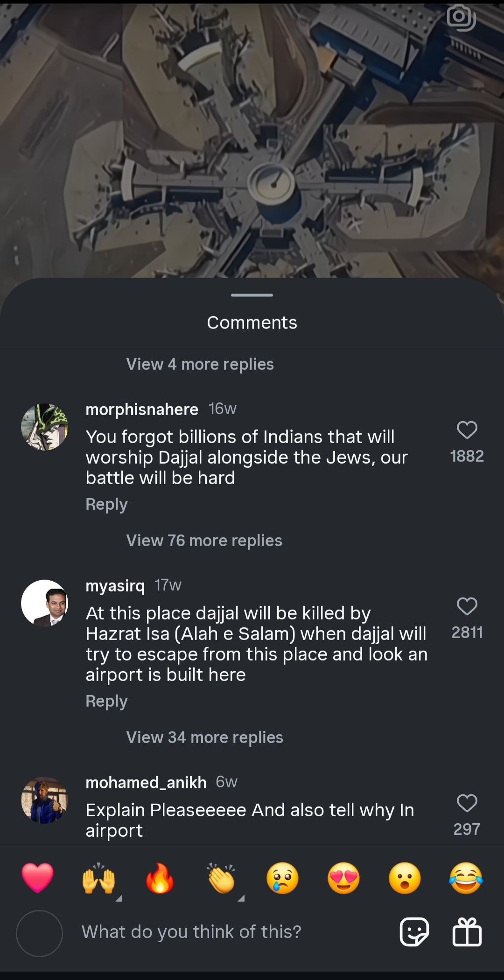Focus the 'What do you think of this?' field
Viewport: 504px width, 980px height.
point(233,932)
